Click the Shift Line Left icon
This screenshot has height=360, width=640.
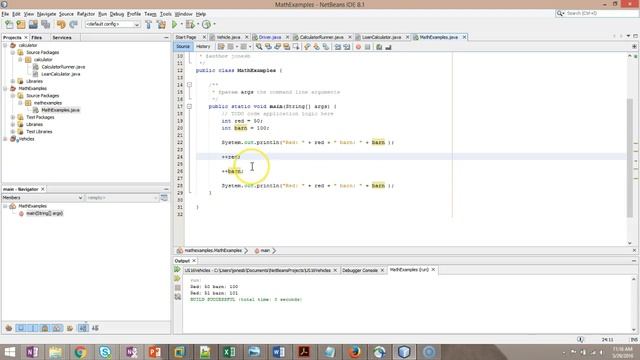click(x=338, y=47)
